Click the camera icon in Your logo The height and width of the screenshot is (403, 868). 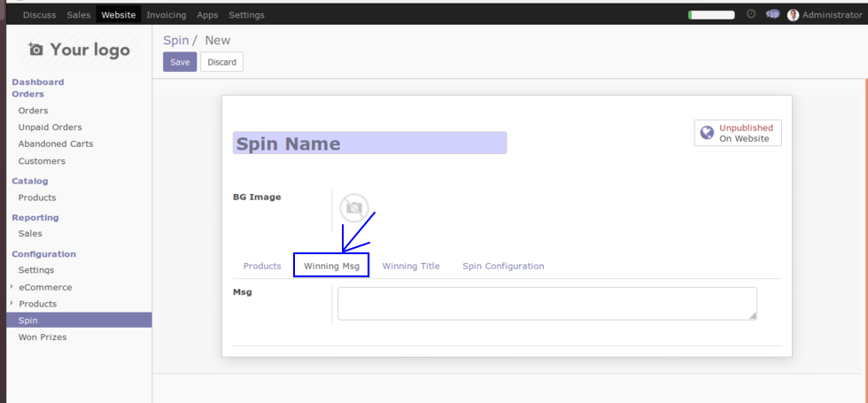pyautogui.click(x=35, y=50)
